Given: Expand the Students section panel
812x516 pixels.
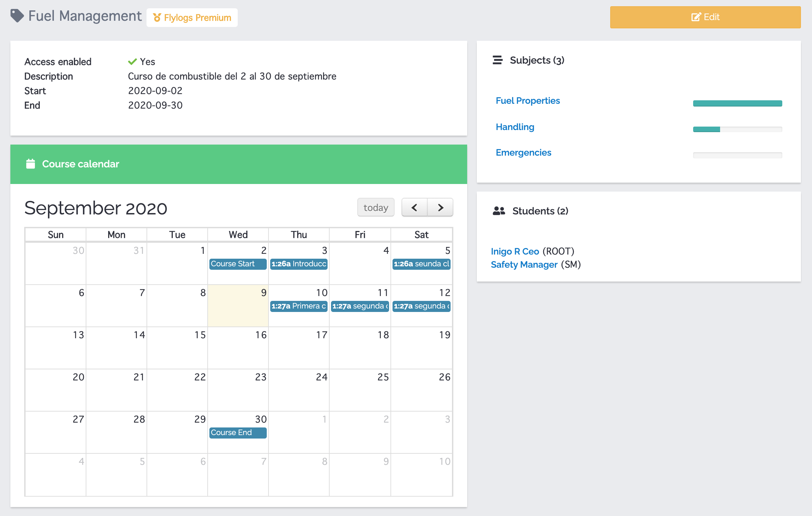Looking at the screenshot, I should point(539,211).
